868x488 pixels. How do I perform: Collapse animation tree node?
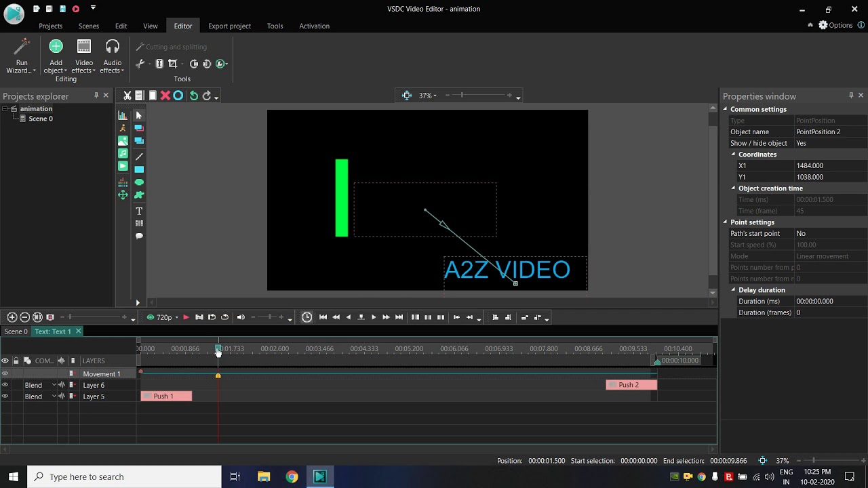point(5,108)
